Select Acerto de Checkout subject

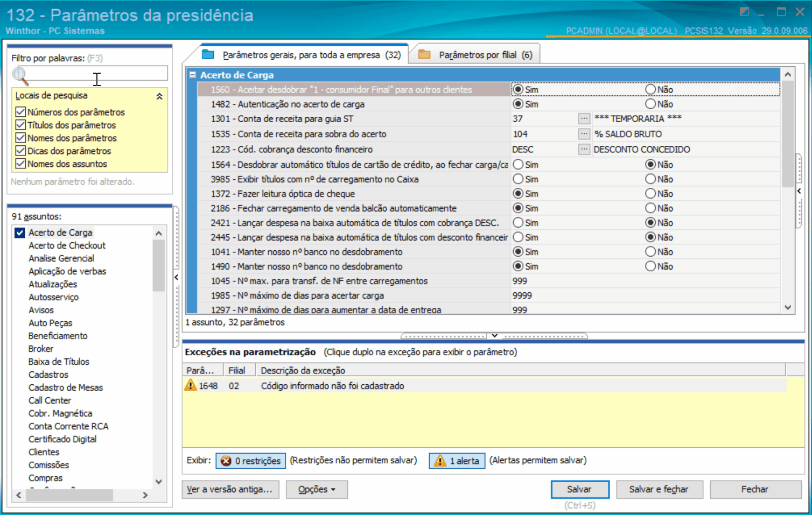67,245
